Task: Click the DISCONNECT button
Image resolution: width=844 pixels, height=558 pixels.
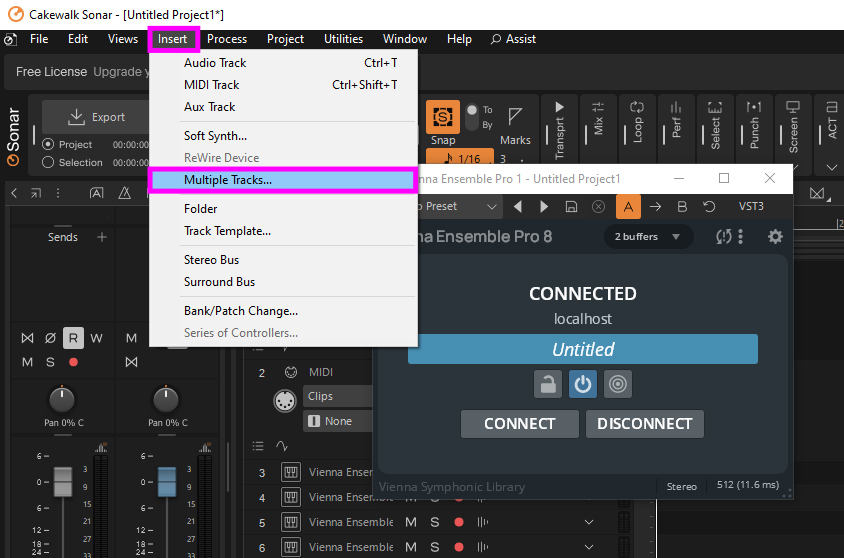Action: click(645, 424)
